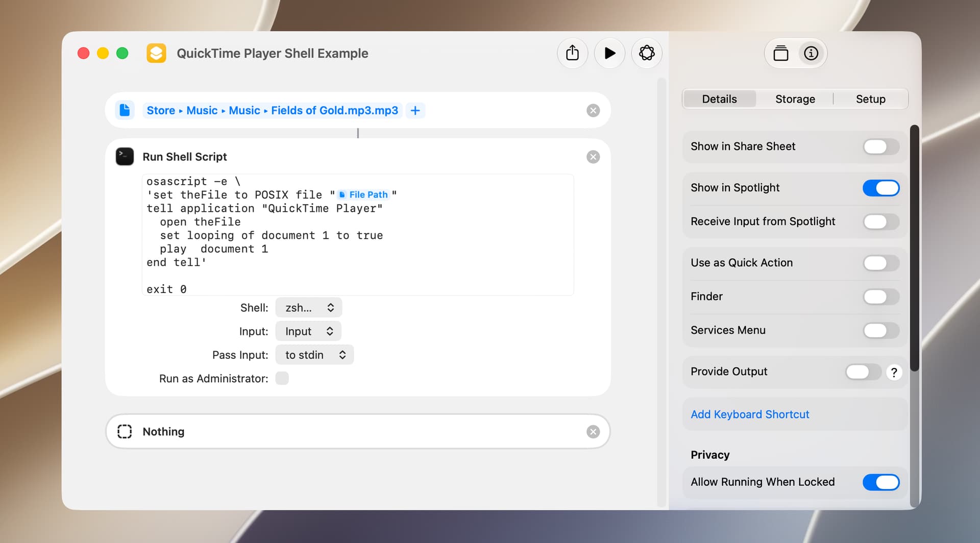Open the Input variable dropdown
980x543 pixels.
coord(308,331)
